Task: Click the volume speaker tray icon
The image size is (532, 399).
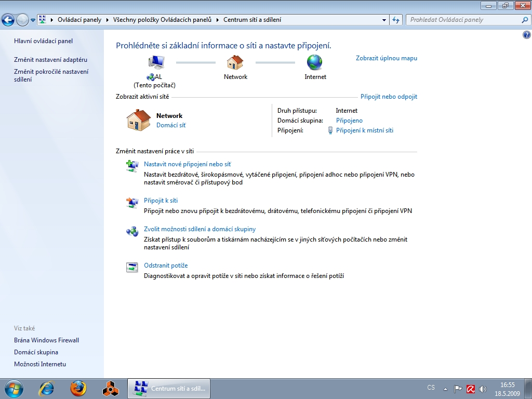Action: point(483,389)
